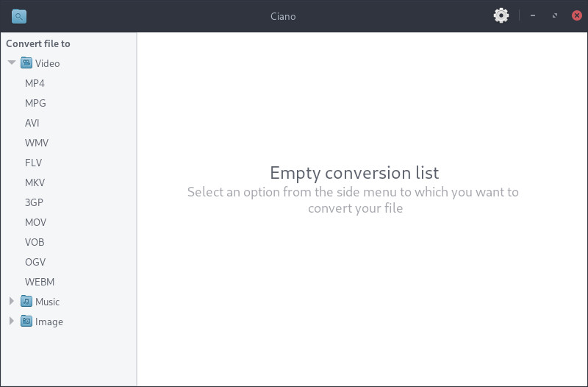This screenshot has height=387, width=588.
Task: Expand the Image category tree
Action: tap(12, 322)
